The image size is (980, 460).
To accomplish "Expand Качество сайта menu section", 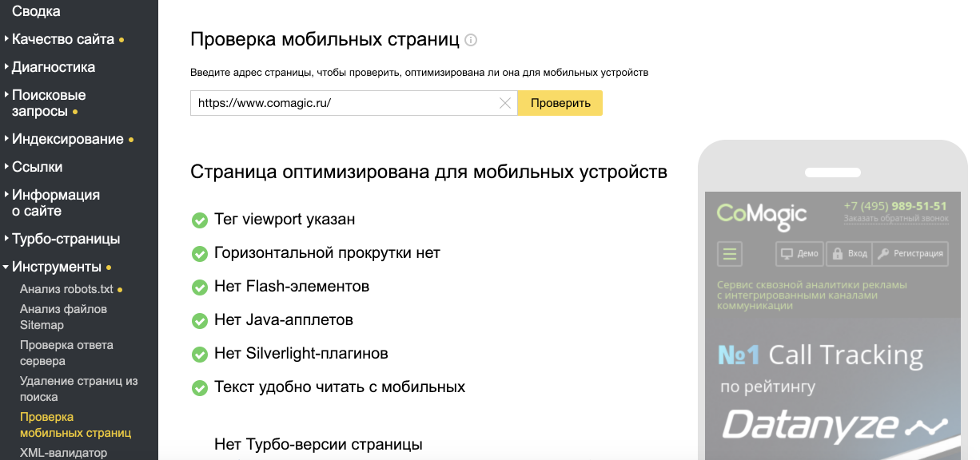I will pos(63,39).
